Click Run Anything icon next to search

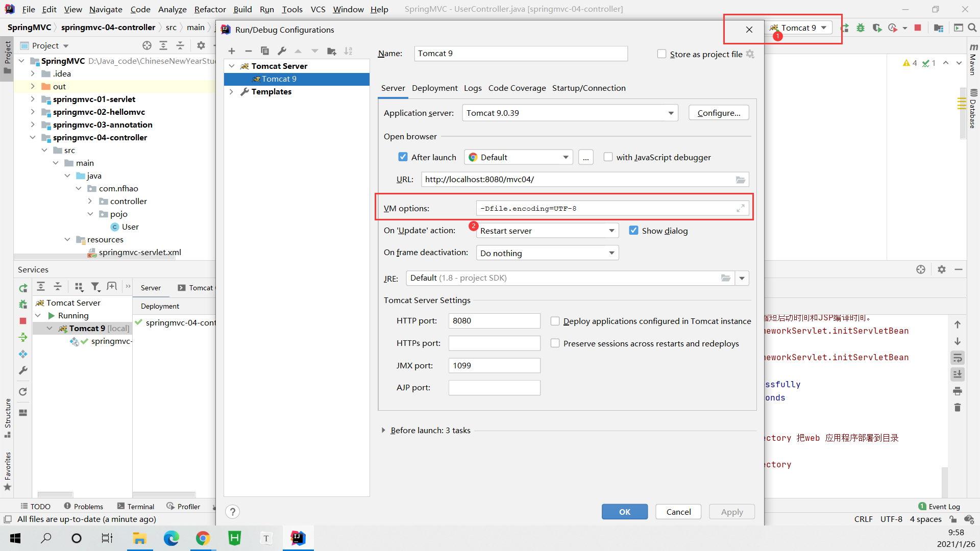(958, 28)
